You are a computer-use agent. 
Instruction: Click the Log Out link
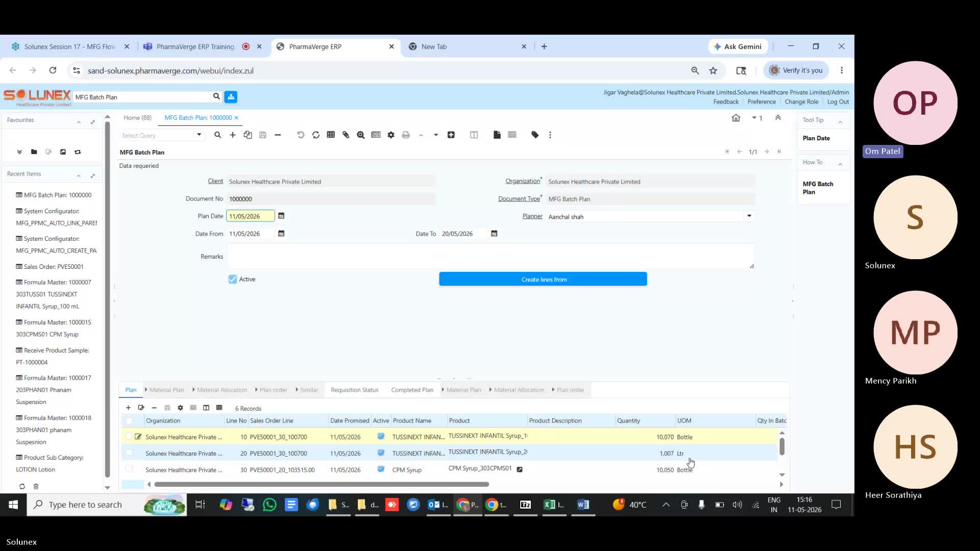838,102
